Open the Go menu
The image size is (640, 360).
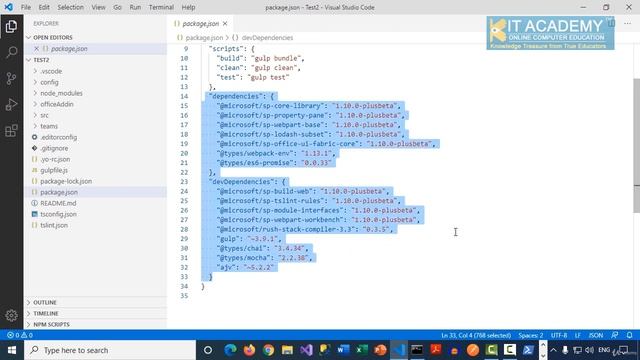[x=118, y=7]
